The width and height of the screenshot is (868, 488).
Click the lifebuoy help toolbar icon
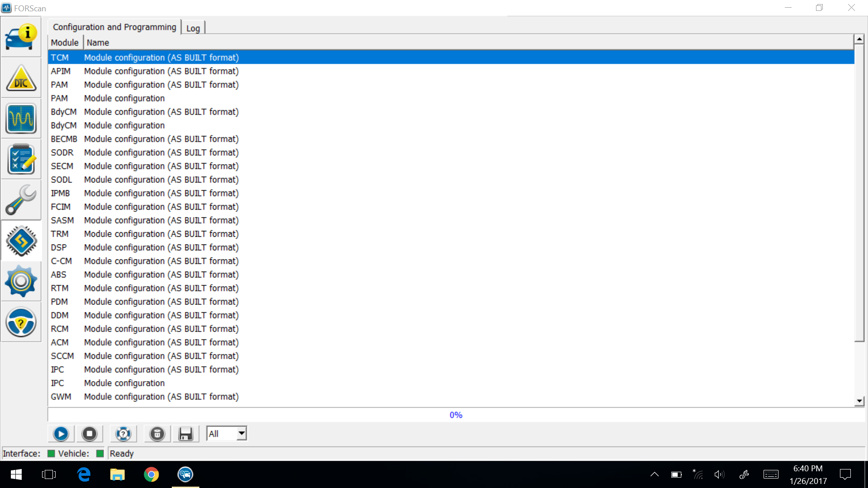123,434
